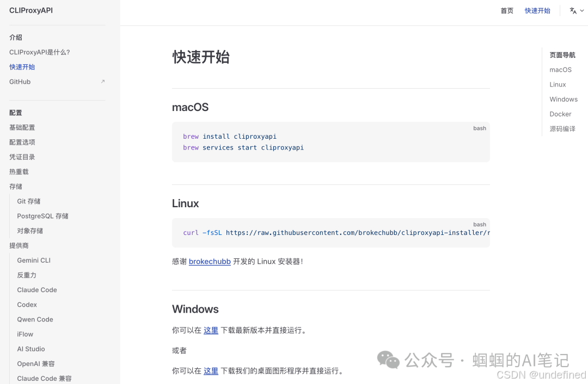Screen dimensions: 588x384
Task: Open Qwen Code sidebar page
Action: [x=35, y=319]
